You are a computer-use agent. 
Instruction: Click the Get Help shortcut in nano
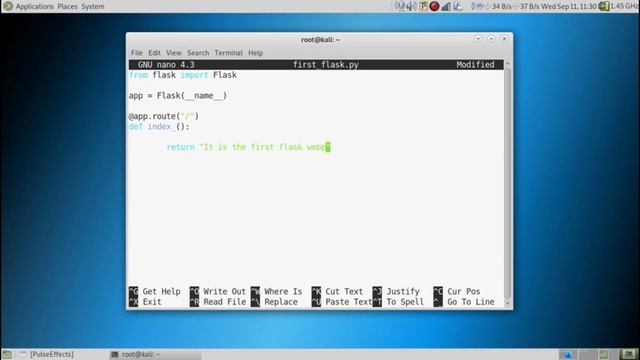click(x=155, y=291)
